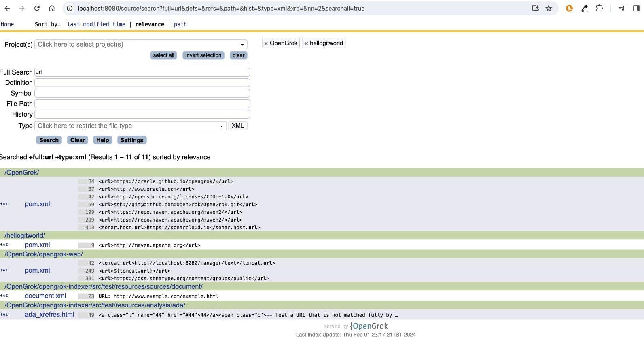Viewport: 644px width, 339px height.
Task: Bookmark this page with the star icon
Action: (549, 8)
